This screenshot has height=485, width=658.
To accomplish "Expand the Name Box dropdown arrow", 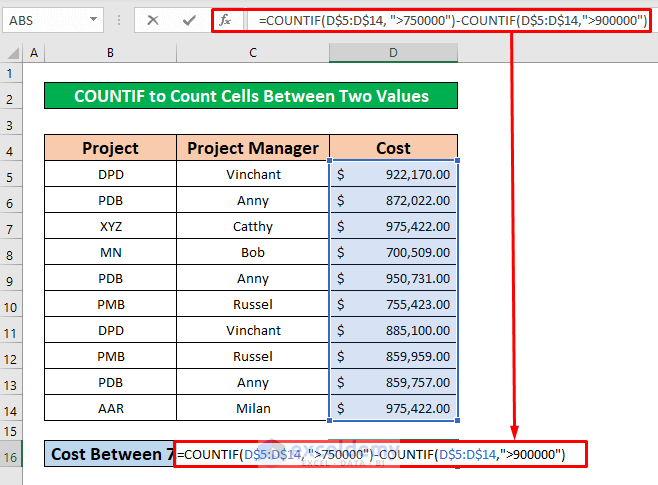I will 93,20.
